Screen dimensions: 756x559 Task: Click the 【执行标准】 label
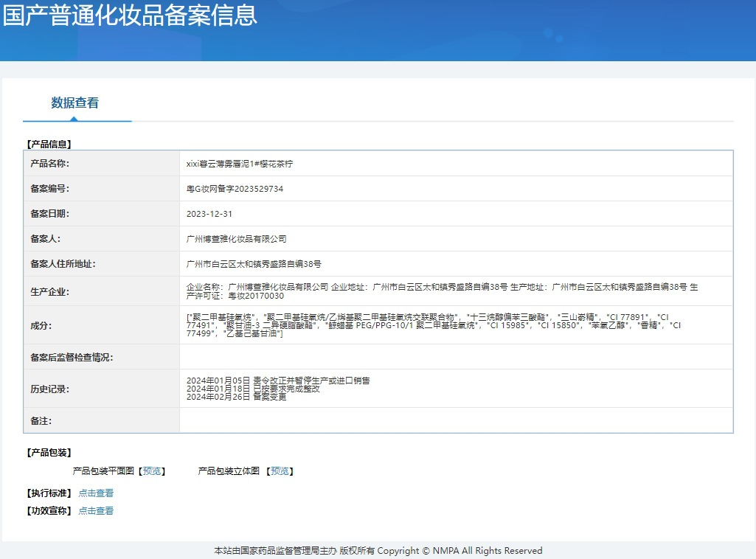49,493
